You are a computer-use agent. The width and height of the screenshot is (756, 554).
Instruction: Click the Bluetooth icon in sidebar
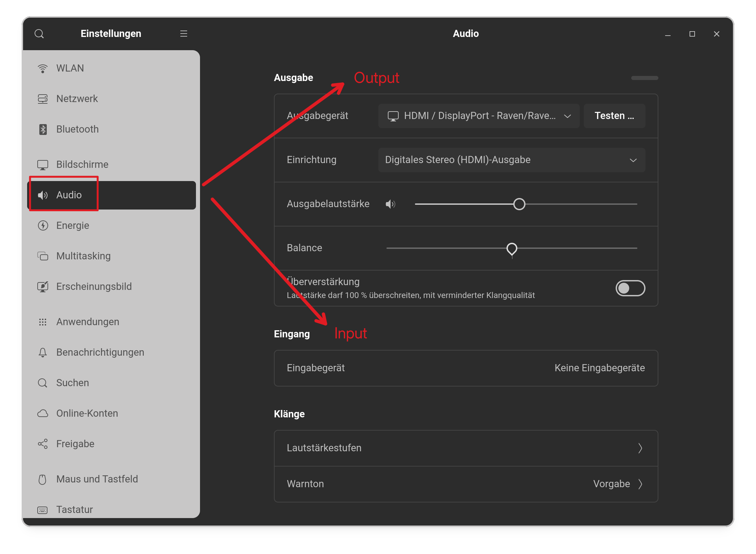click(43, 129)
